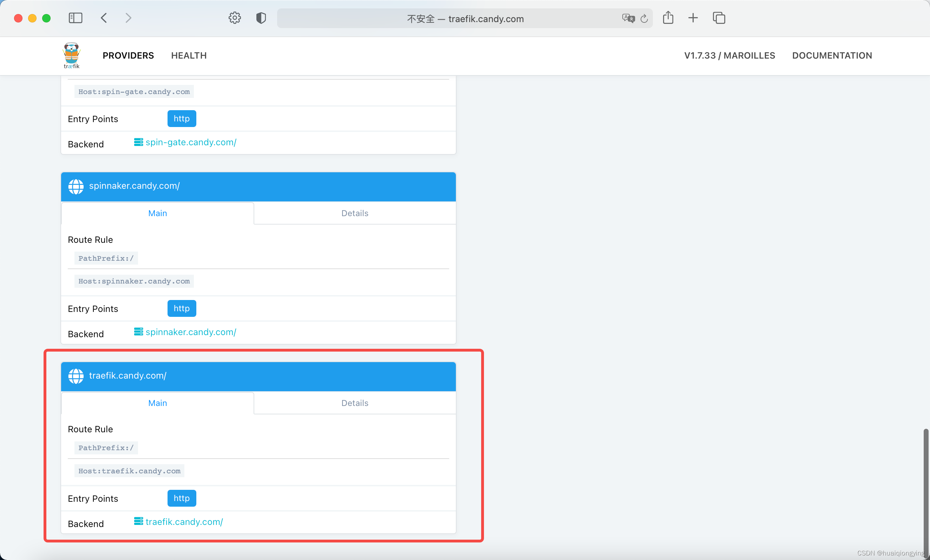This screenshot has width=930, height=560.
Task: Switch to Details tab of traefik.candy.com card
Action: 354,403
